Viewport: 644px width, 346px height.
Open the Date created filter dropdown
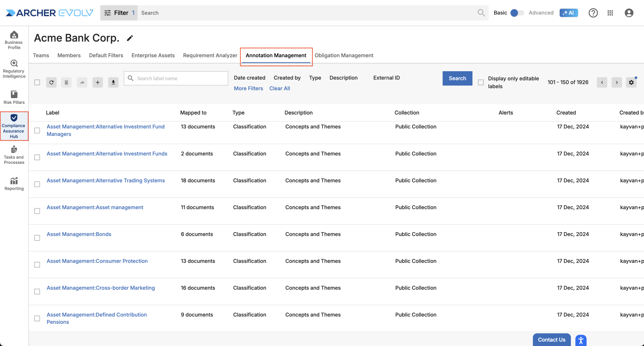click(x=249, y=78)
